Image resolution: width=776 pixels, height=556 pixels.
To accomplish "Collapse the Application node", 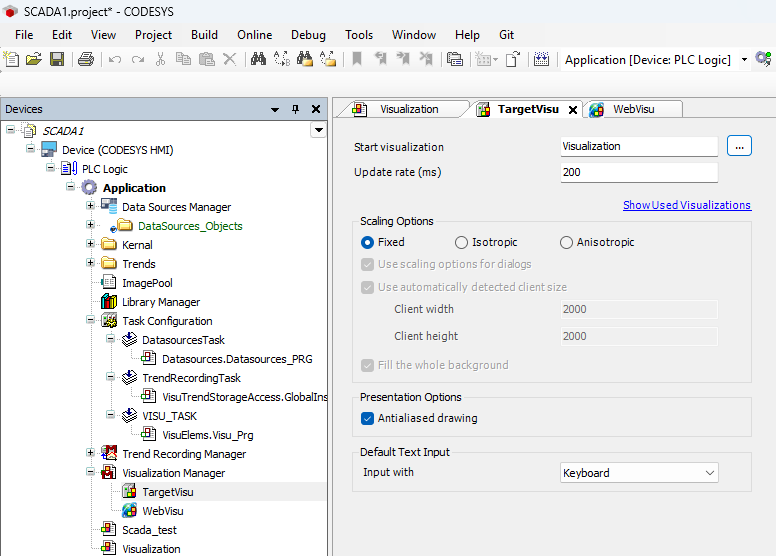I will [70, 186].
